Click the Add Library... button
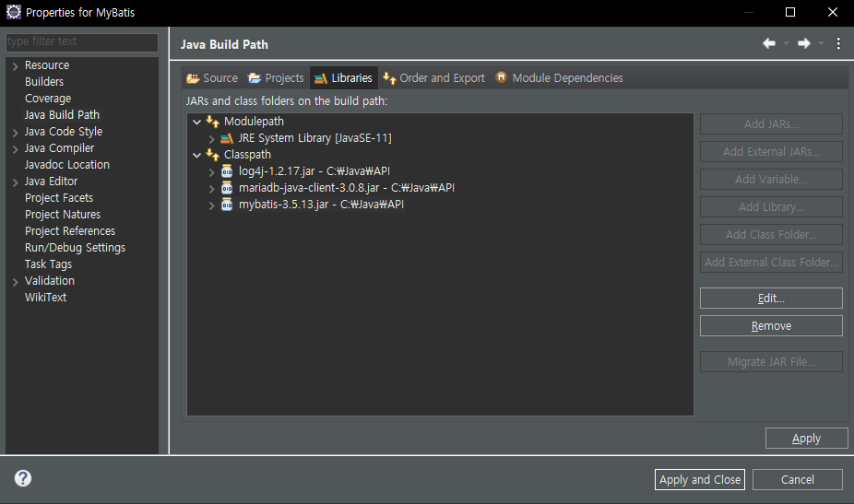The height and width of the screenshot is (504, 854). [x=771, y=206]
